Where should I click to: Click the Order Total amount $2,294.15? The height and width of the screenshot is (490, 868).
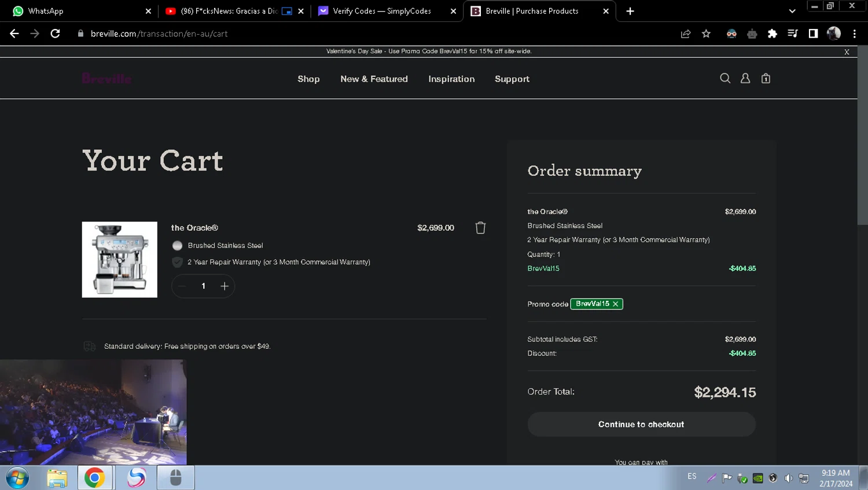(725, 392)
